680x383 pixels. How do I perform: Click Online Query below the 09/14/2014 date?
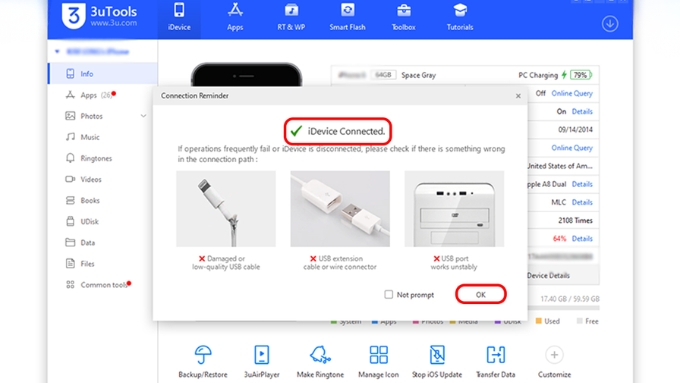[x=572, y=148]
